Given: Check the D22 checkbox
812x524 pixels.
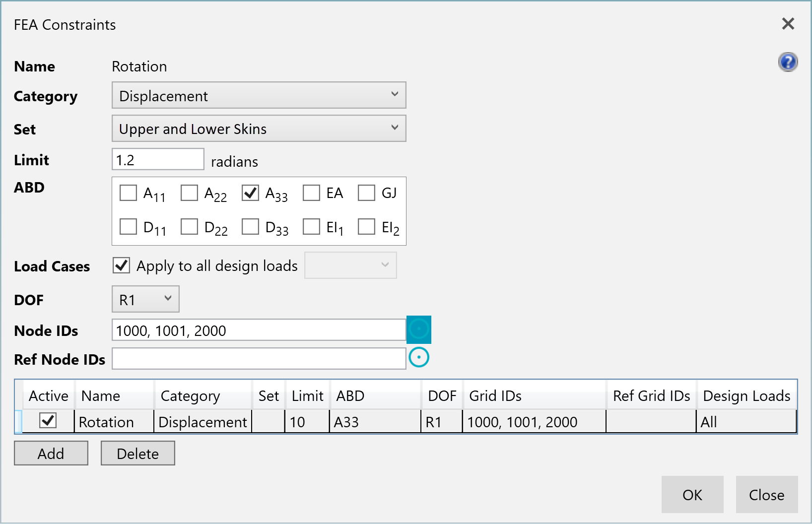Looking at the screenshot, I should click(189, 226).
